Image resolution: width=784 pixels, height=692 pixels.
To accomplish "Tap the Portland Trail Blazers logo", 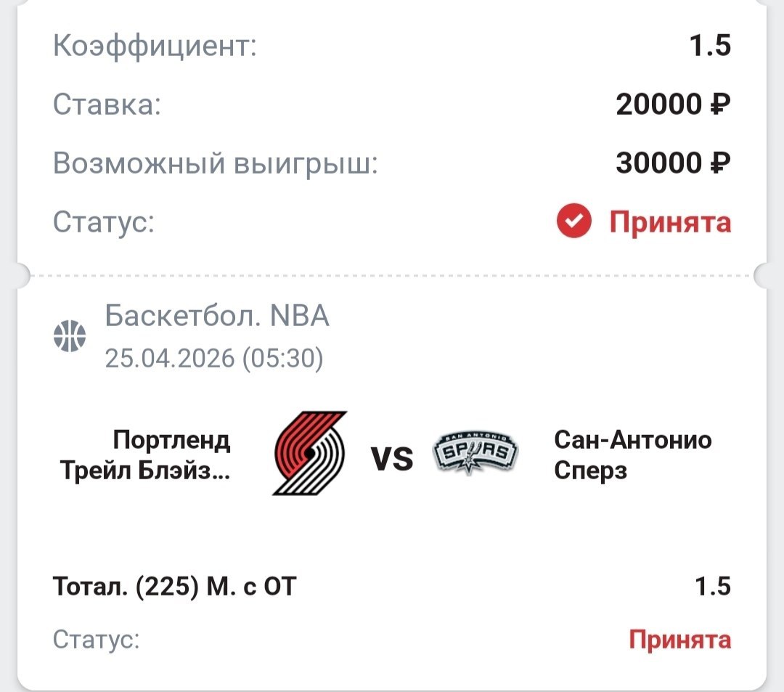I will 311,453.
